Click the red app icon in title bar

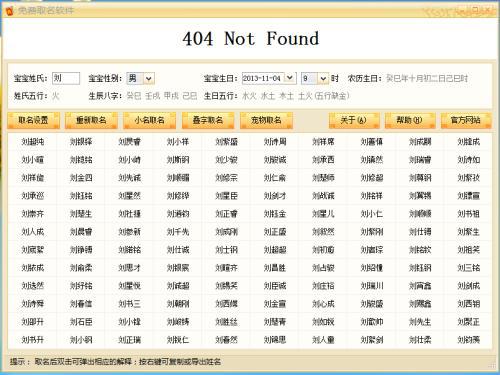coord(9,10)
